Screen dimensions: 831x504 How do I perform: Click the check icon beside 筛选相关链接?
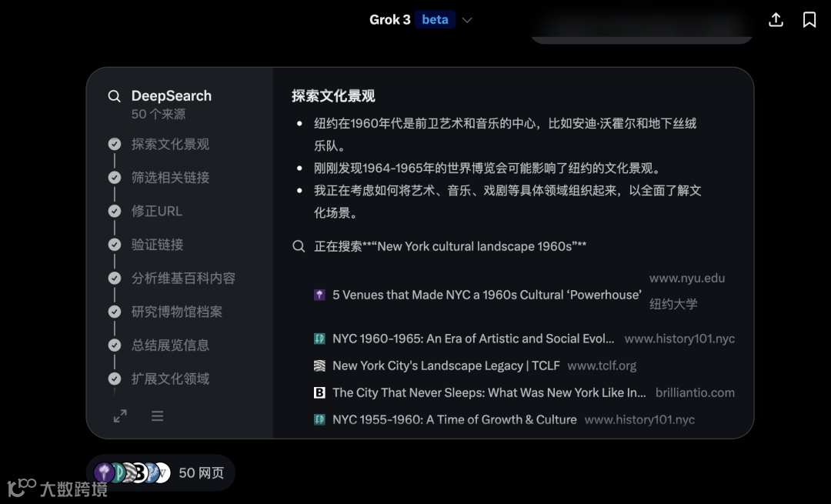click(x=115, y=178)
